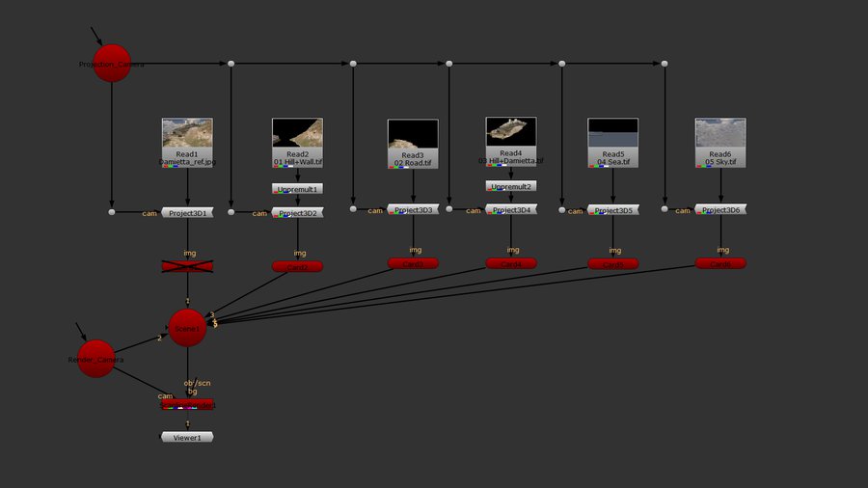Screen dimensions: 868x488
Task: Select the Viewer1 node
Action: pyautogui.click(x=187, y=437)
